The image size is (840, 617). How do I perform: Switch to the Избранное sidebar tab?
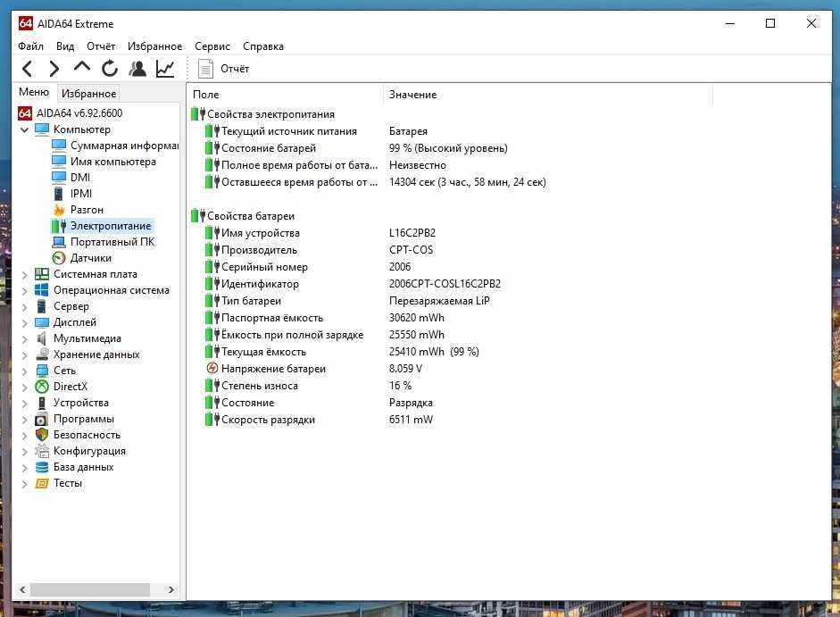tap(89, 93)
